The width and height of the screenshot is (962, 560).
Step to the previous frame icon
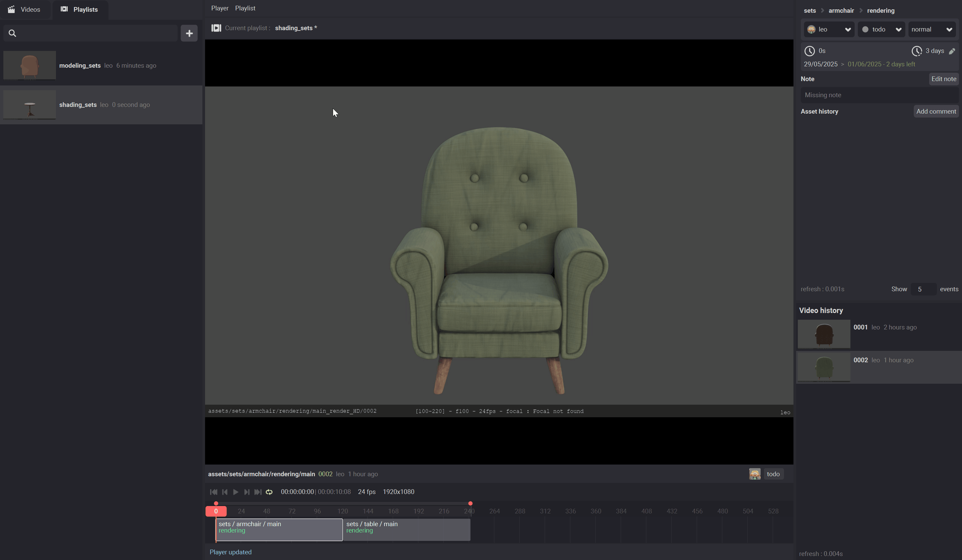[x=225, y=492]
